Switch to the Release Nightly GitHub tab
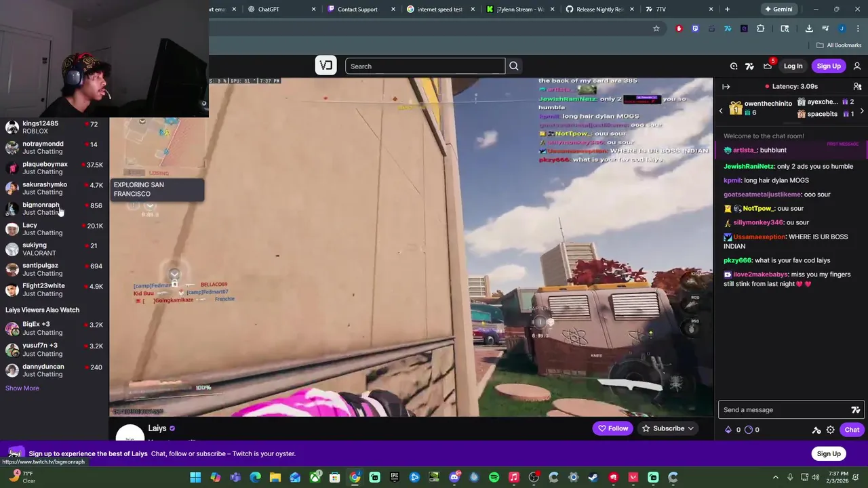868x488 pixels. click(601, 9)
